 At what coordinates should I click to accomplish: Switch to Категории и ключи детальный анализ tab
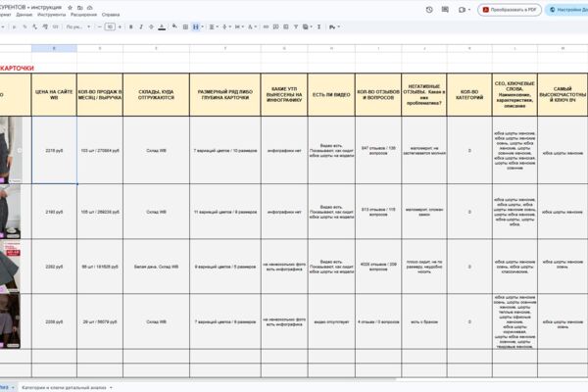64,387
